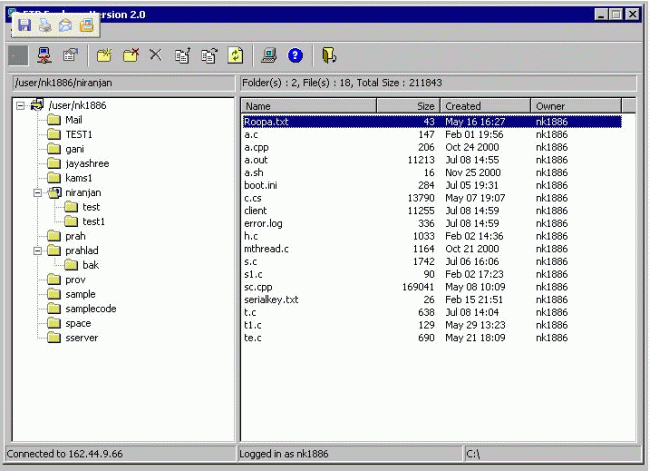Image resolution: width=650 pixels, height=471 pixels.
Task: Click the delete X toolbar icon
Action: coord(155,56)
